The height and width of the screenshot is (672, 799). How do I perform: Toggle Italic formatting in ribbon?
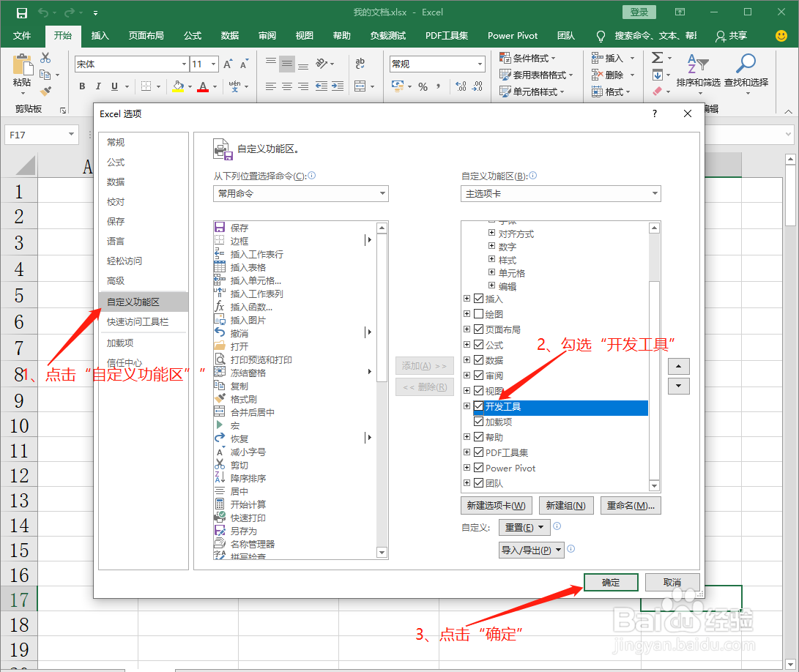98,86
